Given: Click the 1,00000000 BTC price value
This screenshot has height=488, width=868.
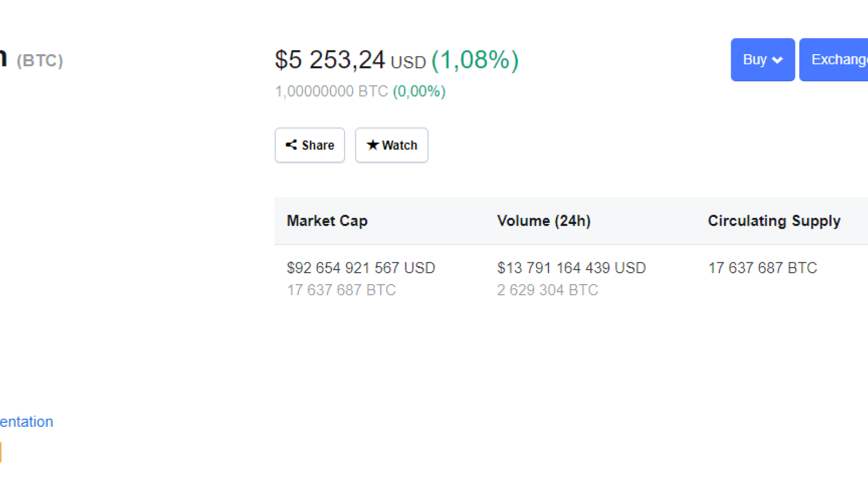Looking at the screenshot, I should click(x=331, y=91).
